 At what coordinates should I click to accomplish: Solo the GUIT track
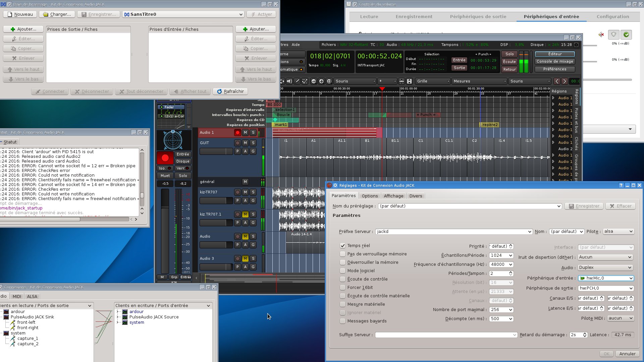[x=253, y=143]
